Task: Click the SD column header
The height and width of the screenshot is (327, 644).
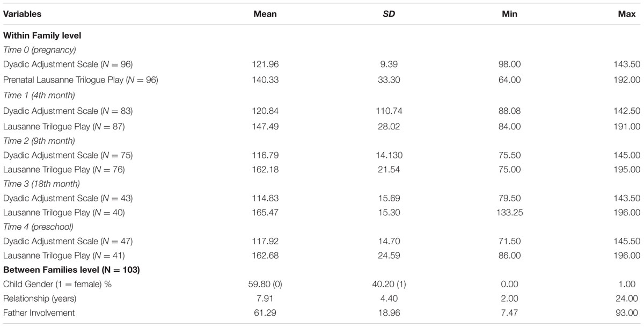Action: click(389, 14)
